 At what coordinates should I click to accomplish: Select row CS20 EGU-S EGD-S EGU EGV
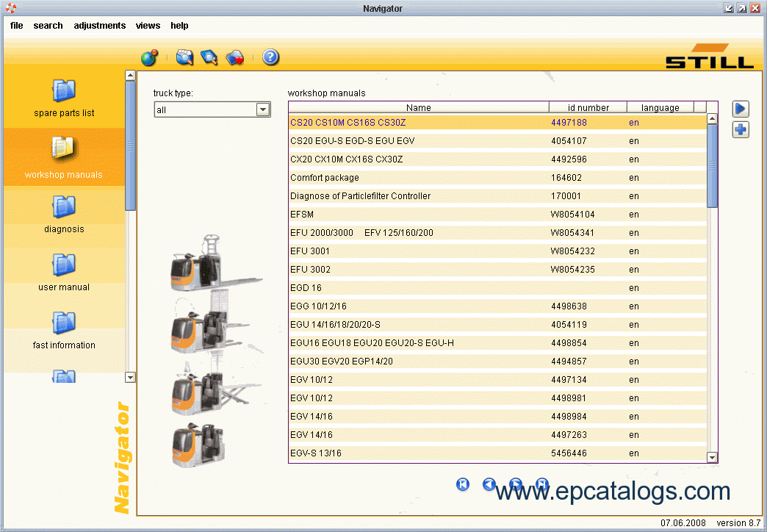pos(498,141)
